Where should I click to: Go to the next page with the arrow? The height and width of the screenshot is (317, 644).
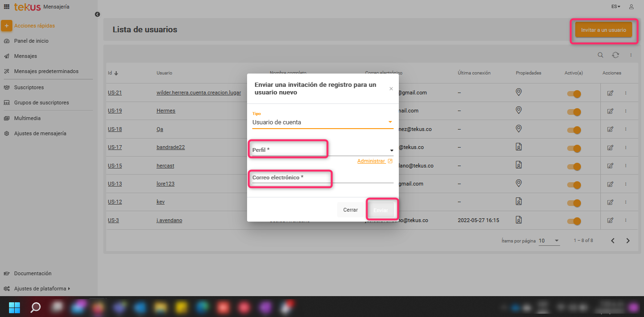[628, 241]
